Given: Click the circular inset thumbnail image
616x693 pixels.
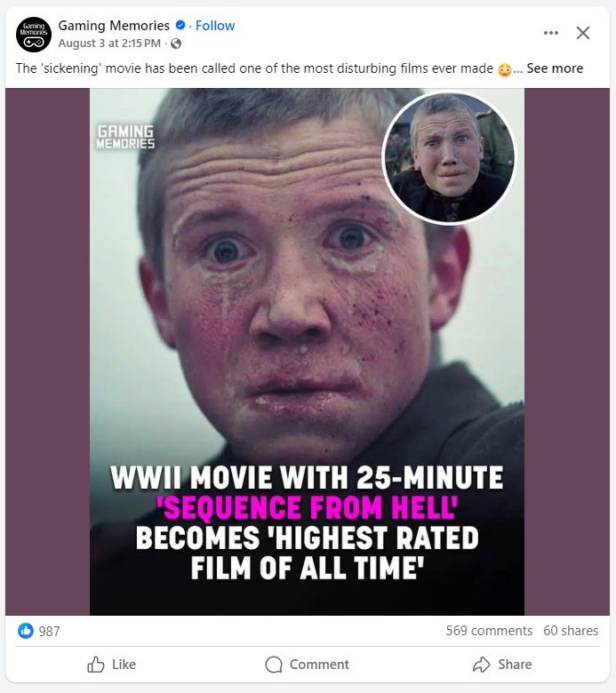Looking at the screenshot, I should [x=449, y=157].
